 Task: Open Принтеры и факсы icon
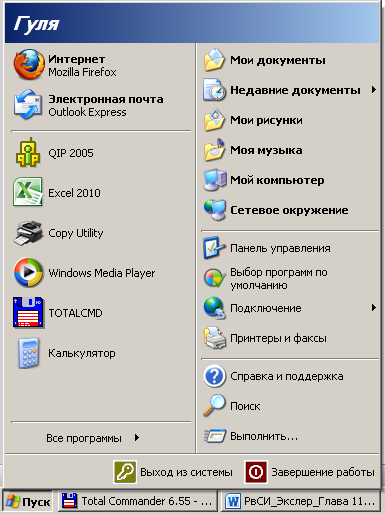click(215, 338)
